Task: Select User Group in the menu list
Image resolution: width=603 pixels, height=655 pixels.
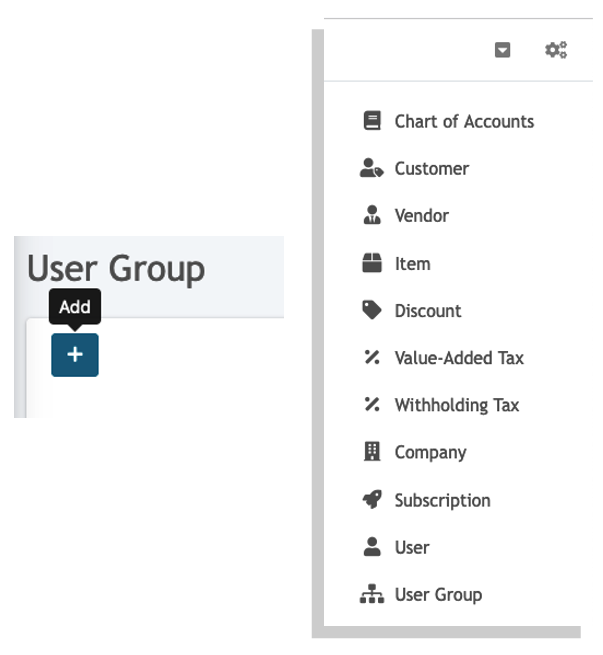Action: (x=438, y=595)
